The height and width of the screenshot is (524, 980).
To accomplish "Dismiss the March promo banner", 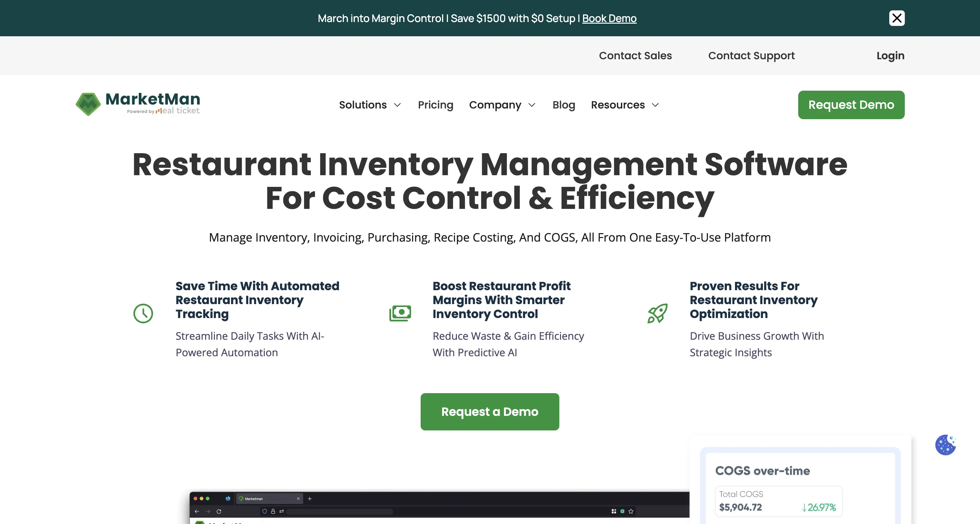I will [897, 18].
